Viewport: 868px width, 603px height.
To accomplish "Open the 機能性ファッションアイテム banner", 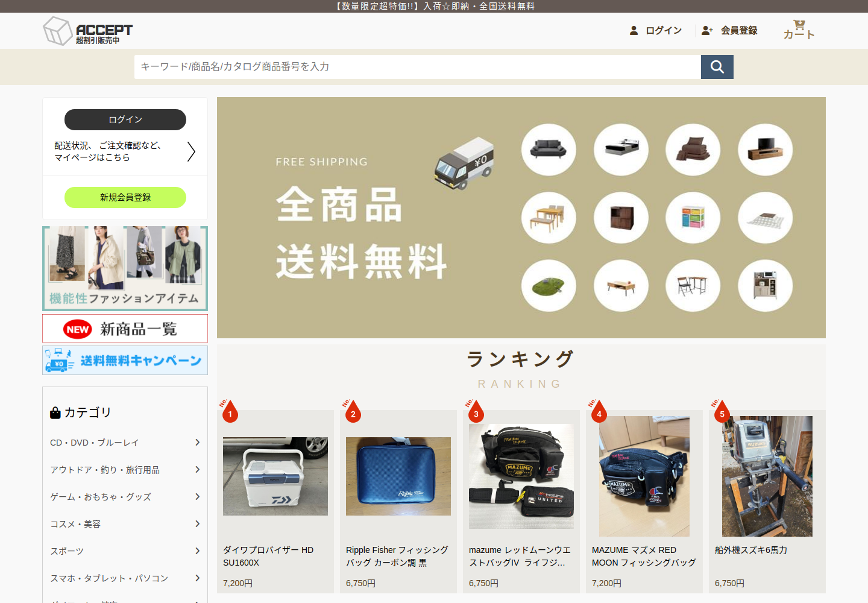I will coord(125,268).
